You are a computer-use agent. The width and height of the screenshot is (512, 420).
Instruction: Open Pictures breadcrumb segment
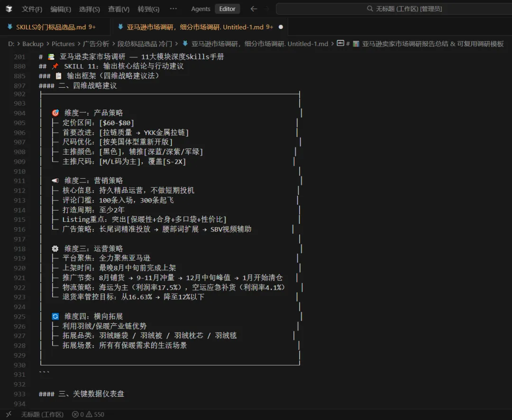click(x=63, y=44)
